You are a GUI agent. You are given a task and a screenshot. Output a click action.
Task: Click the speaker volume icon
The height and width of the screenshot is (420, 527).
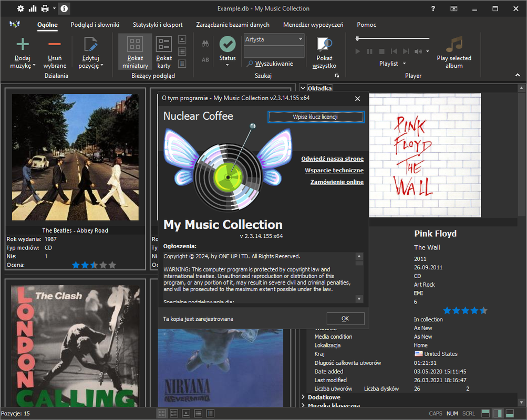tap(418, 51)
